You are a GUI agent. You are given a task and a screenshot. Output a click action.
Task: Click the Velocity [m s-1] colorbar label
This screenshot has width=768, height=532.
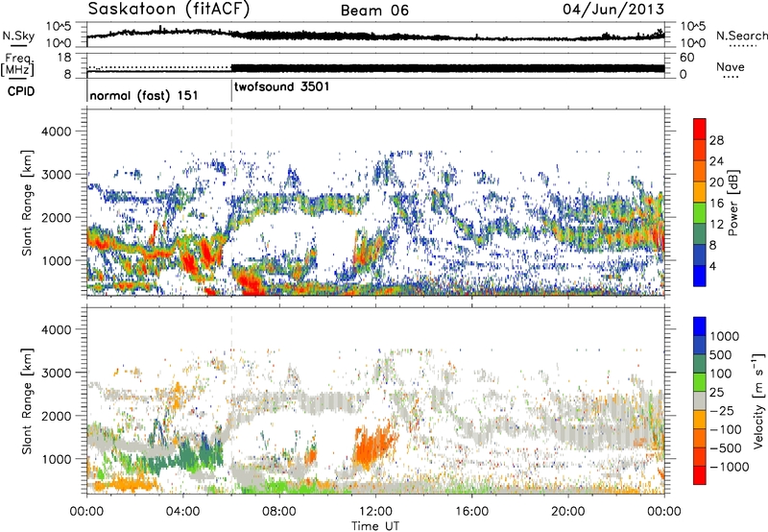click(x=758, y=400)
